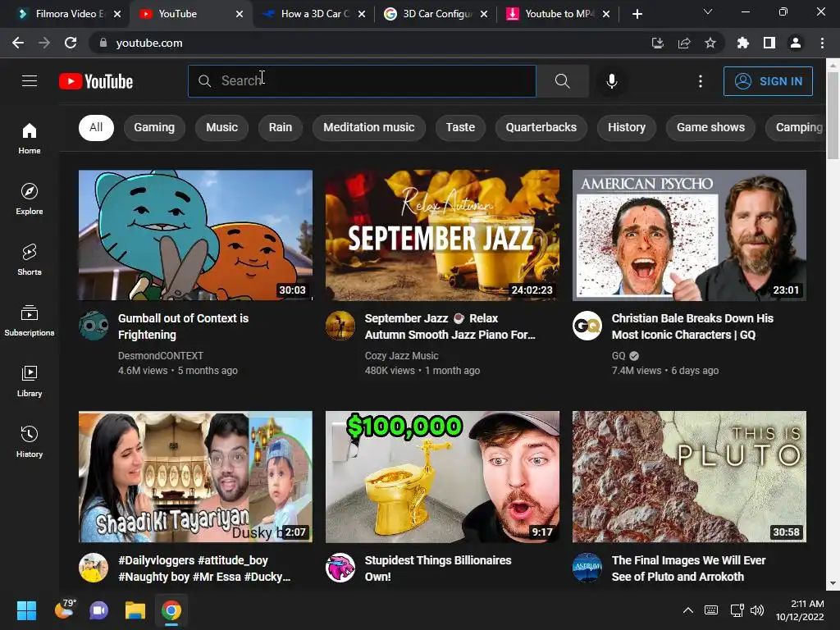The height and width of the screenshot is (630, 840).
Task: Select the Taste filter chip
Action: [460, 127]
